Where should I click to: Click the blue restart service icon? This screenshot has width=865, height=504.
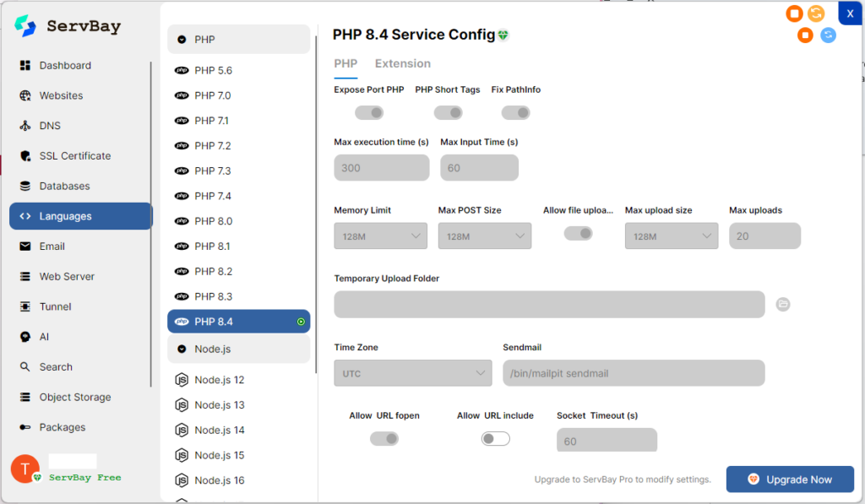pyautogui.click(x=829, y=35)
